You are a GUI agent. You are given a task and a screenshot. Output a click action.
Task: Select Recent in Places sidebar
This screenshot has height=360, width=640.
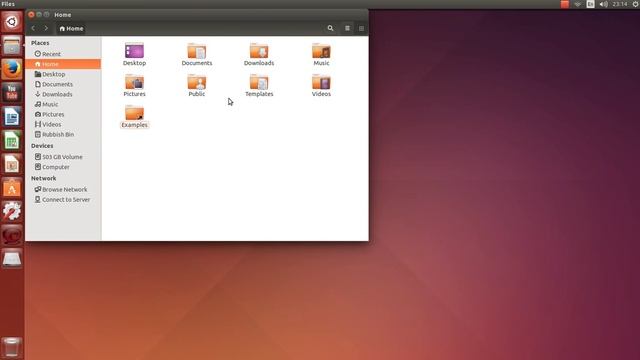(x=63, y=54)
